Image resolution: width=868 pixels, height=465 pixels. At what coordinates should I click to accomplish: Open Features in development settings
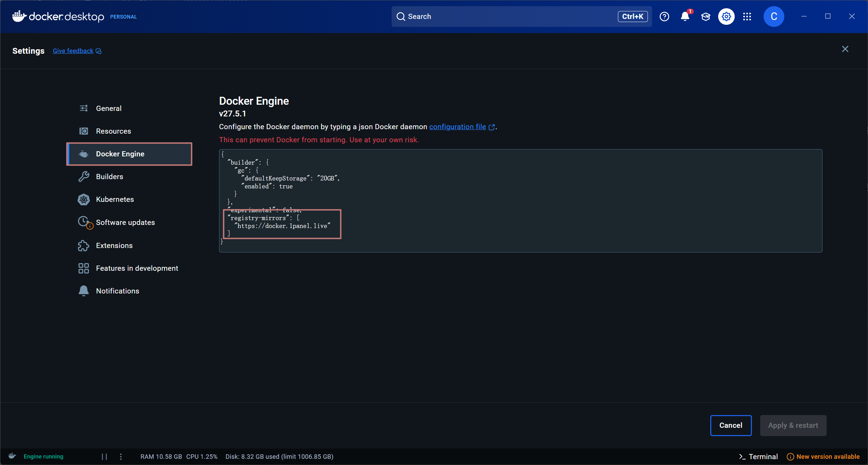(130, 268)
